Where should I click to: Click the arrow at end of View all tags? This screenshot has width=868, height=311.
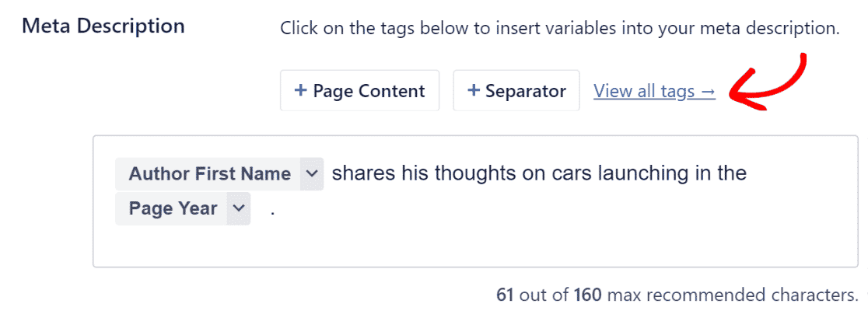pos(707,91)
